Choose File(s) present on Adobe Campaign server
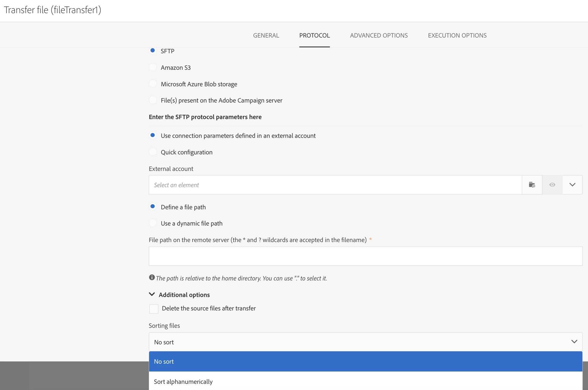This screenshot has width=588, height=390. point(153,100)
